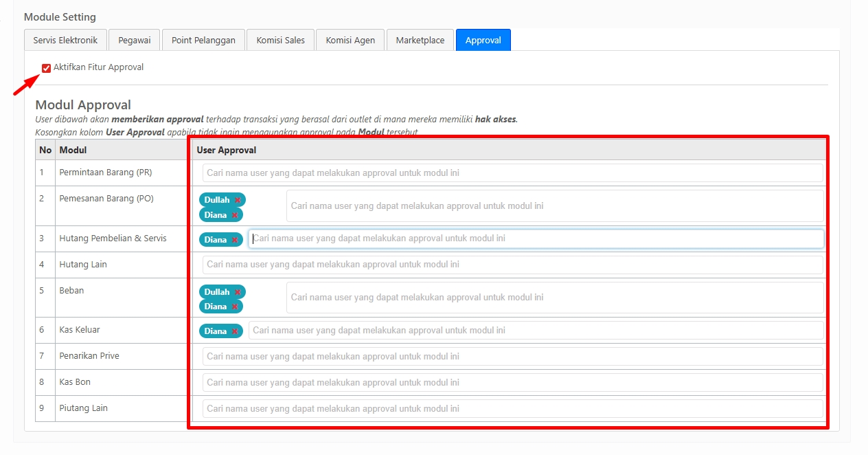Select Piutang Lain user approval input

coord(512,409)
